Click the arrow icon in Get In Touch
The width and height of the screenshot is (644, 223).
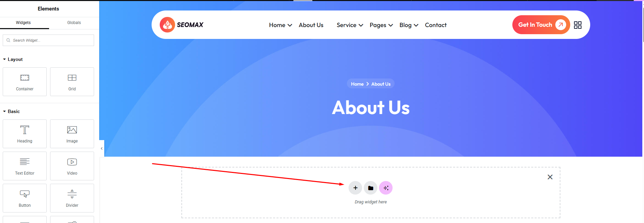coord(561,25)
